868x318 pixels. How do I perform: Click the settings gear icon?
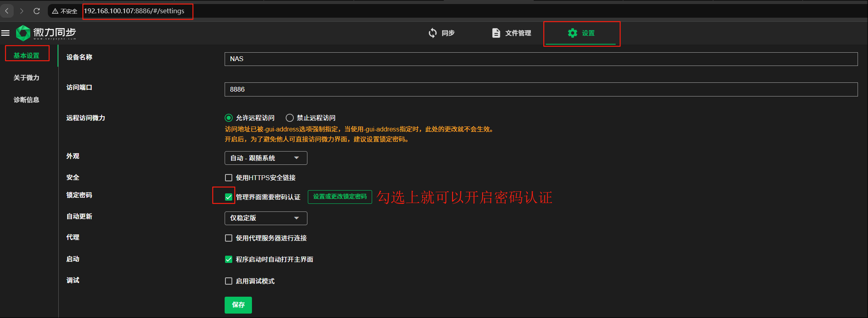tap(572, 33)
